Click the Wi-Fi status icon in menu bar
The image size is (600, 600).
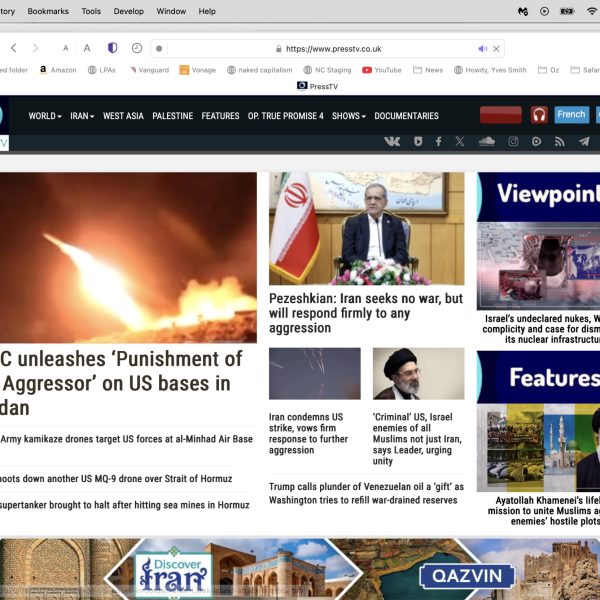pos(592,11)
